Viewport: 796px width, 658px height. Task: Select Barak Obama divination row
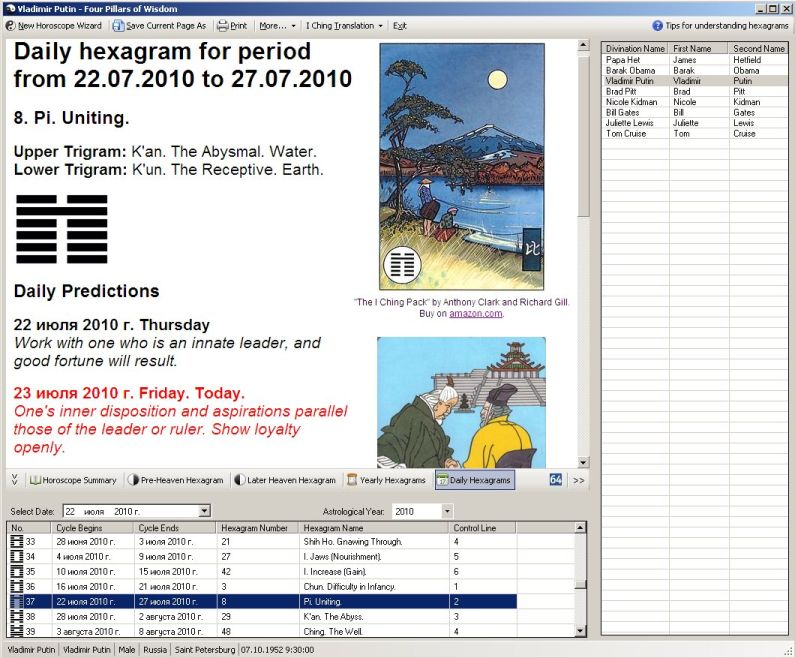click(694, 70)
